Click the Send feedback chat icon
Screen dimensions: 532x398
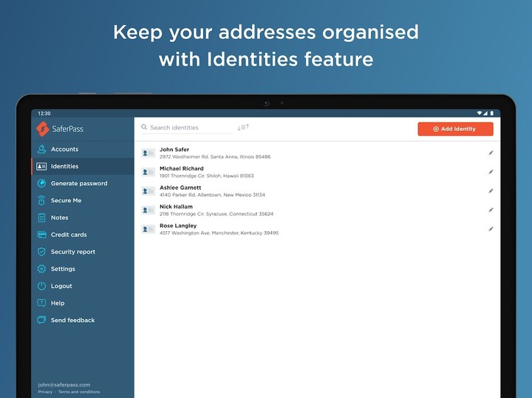[x=41, y=320]
